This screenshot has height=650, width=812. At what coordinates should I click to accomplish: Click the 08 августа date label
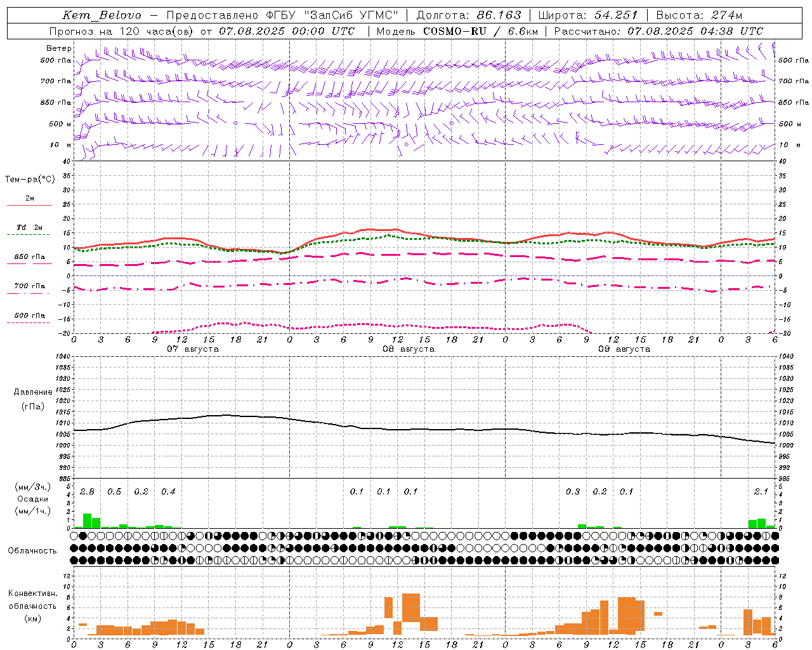pyautogui.click(x=409, y=349)
